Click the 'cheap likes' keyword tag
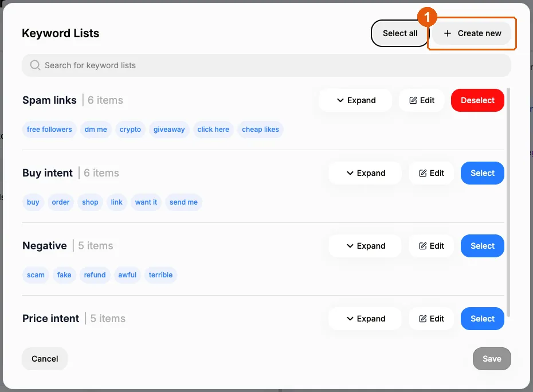Screen dimensions: 533x392 tap(260, 130)
